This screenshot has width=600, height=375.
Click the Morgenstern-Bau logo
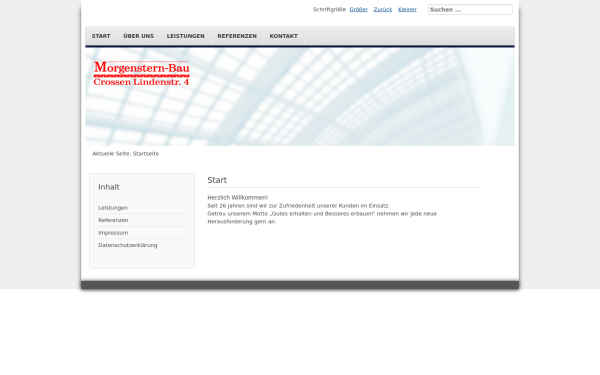tap(142, 73)
